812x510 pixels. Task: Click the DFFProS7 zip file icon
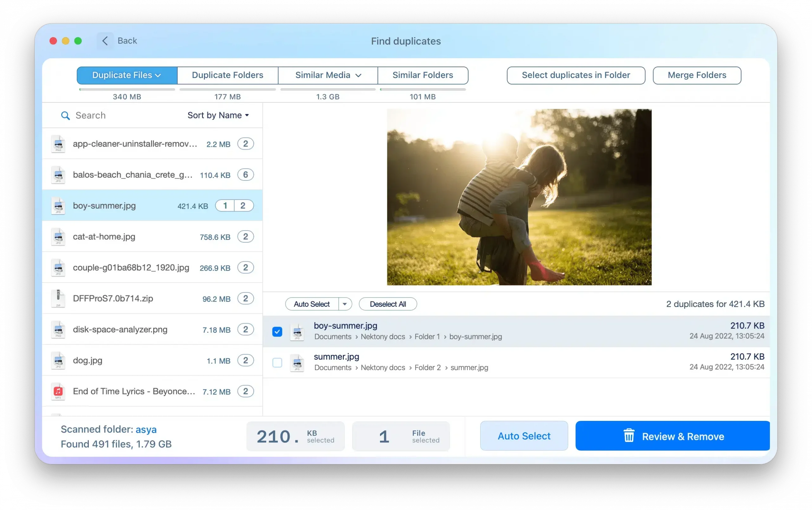point(58,298)
